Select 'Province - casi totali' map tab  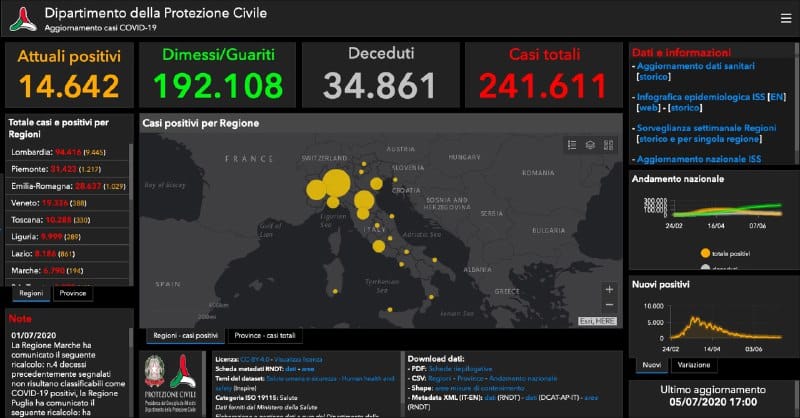pyautogui.click(x=265, y=336)
